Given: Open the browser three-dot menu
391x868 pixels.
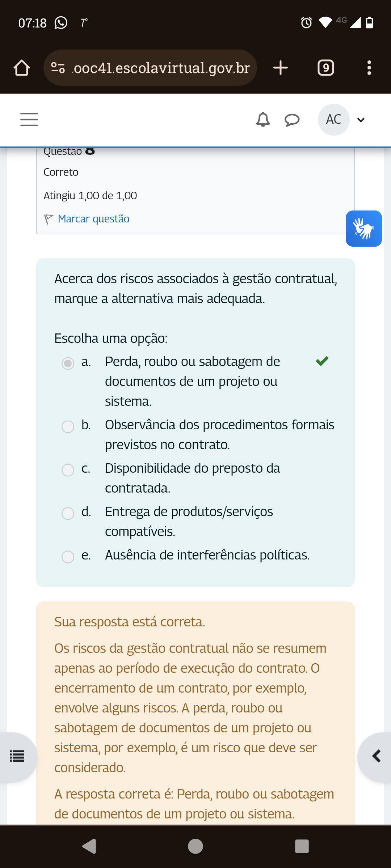Looking at the screenshot, I should pyautogui.click(x=369, y=68).
